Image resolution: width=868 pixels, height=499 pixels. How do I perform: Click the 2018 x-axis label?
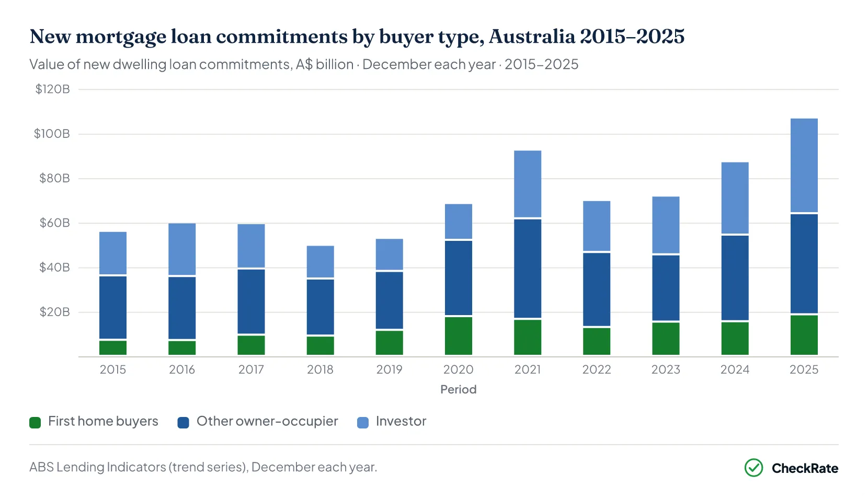click(x=320, y=369)
